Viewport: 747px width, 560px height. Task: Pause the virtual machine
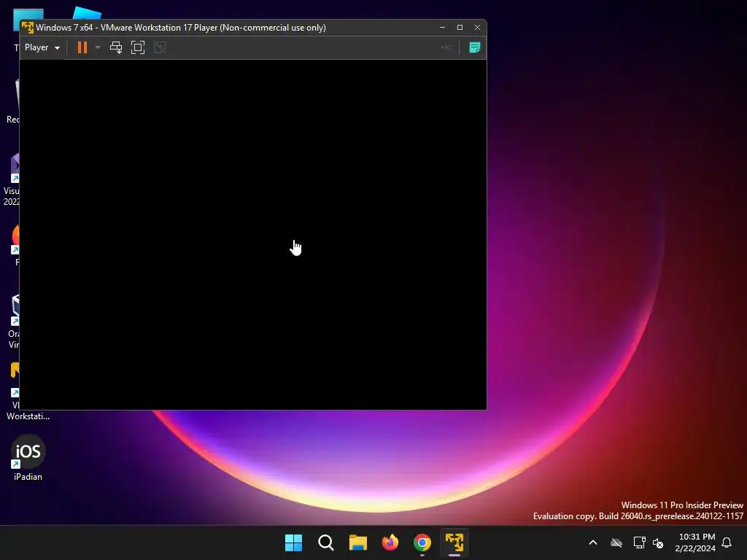(x=82, y=47)
